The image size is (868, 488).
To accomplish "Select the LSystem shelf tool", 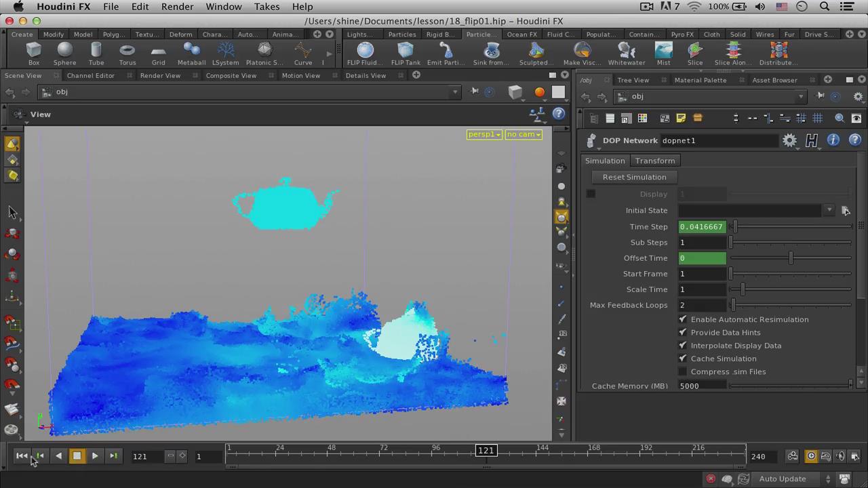I will [225, 54].
